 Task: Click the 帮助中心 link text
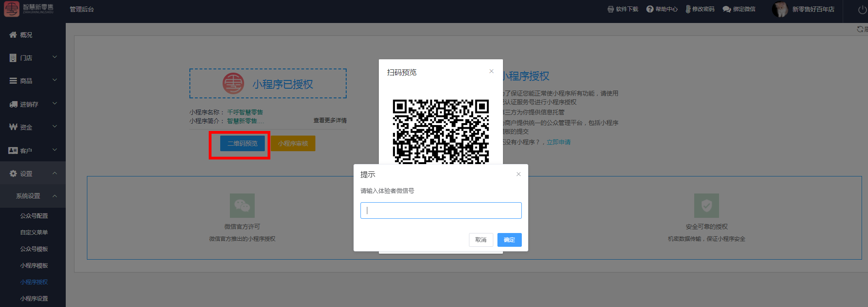coord(667,9)
